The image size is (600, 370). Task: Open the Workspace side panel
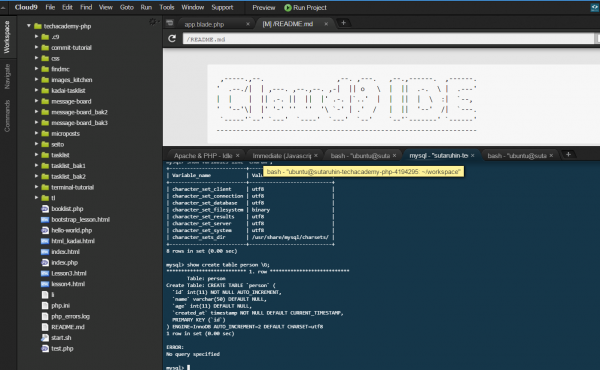pyautogui.click(x=7, y=37)
